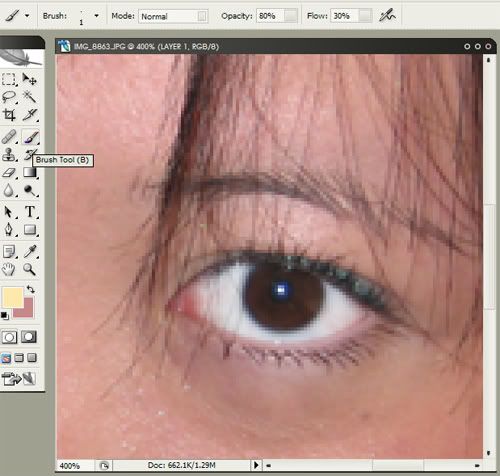Select the Lasso tool
The height and width of the screenshot is (476, 500).
coord(9,97)
